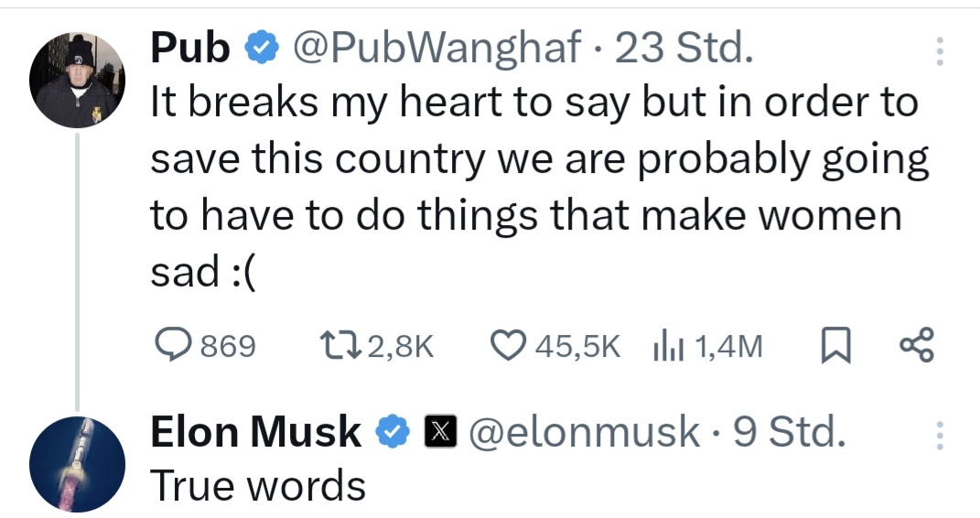Screen dimensions: 980x518
Task: Open Elon Musk's rocket avatar
Action: [76, 462]
